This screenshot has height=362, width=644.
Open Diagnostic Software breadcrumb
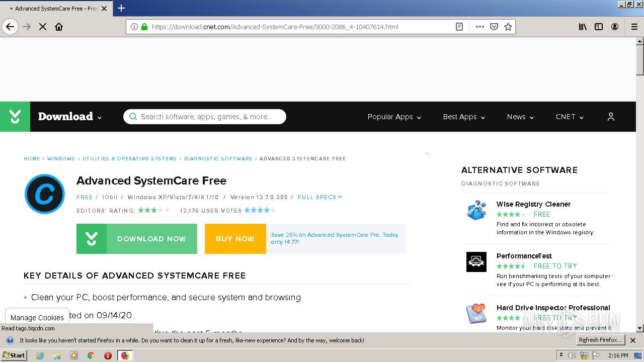(218, 159)
